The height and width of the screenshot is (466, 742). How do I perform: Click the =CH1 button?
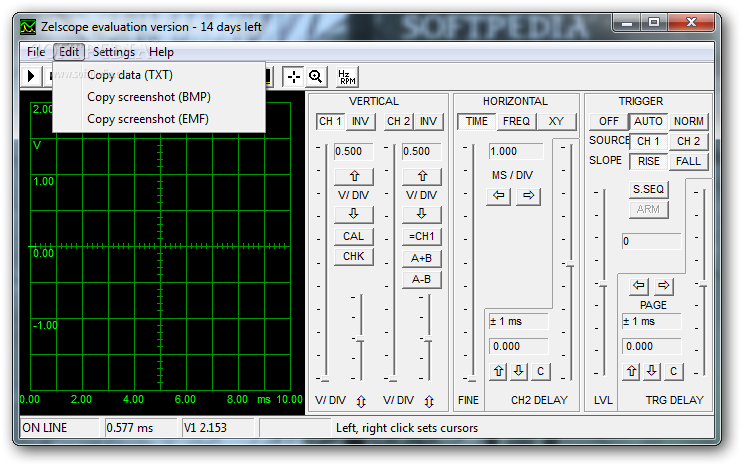click(x=422, y=236)
